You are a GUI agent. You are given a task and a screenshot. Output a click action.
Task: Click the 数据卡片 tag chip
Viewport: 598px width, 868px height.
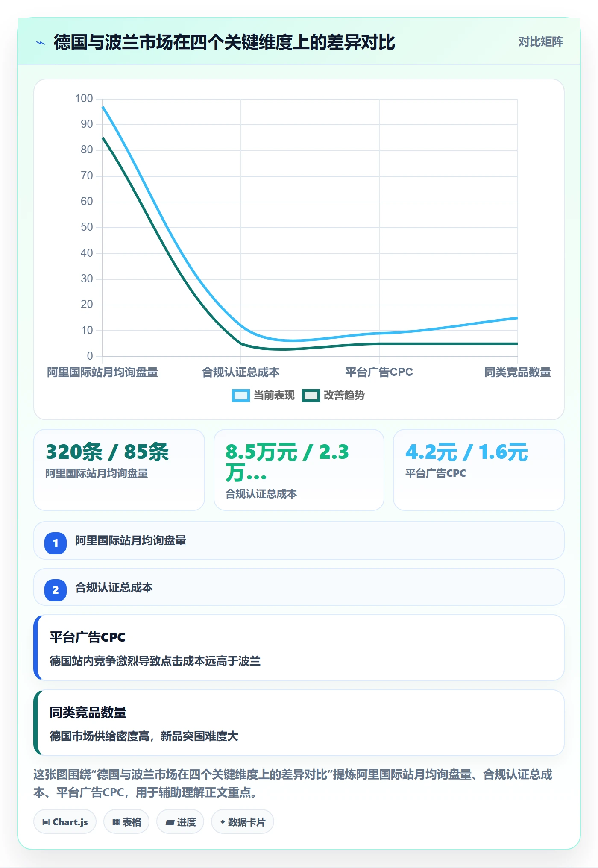click(x=242, y=822)
